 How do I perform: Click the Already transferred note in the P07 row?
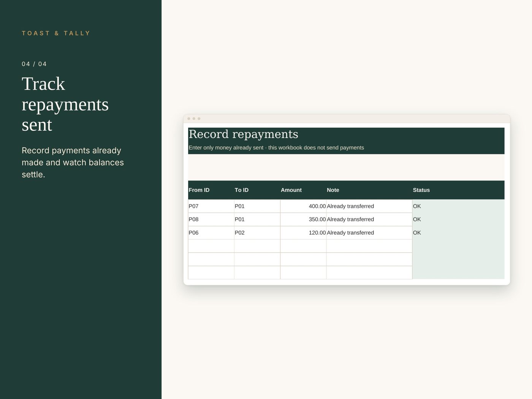369,206
